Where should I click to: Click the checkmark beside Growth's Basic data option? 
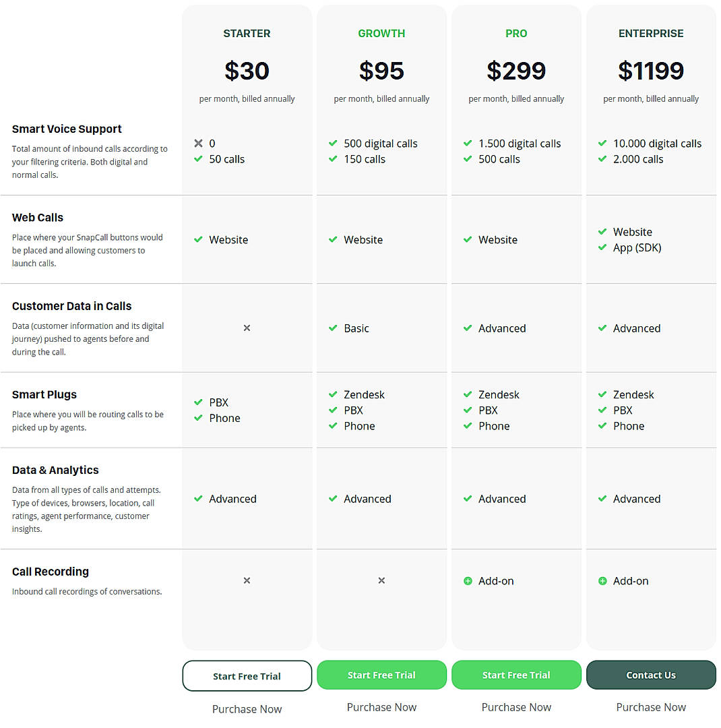point(333,328)
